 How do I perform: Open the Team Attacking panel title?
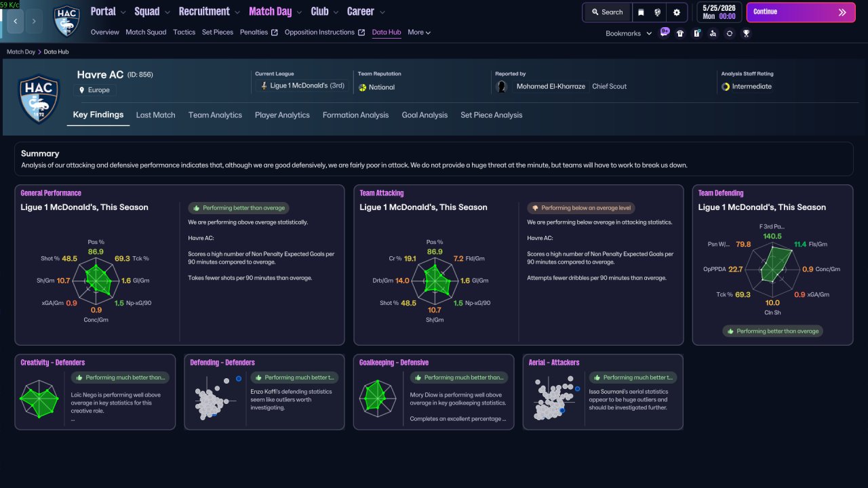coord(381,193)
